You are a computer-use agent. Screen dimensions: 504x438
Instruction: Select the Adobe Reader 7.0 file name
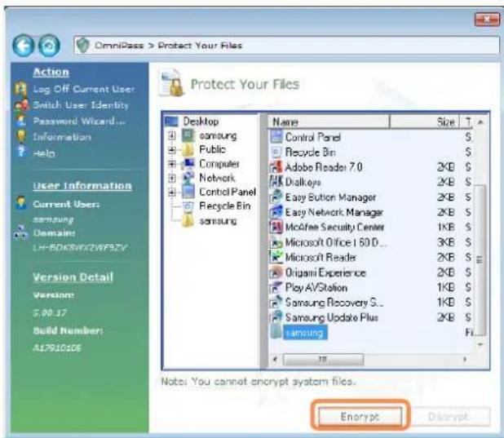tap(323, 167)
